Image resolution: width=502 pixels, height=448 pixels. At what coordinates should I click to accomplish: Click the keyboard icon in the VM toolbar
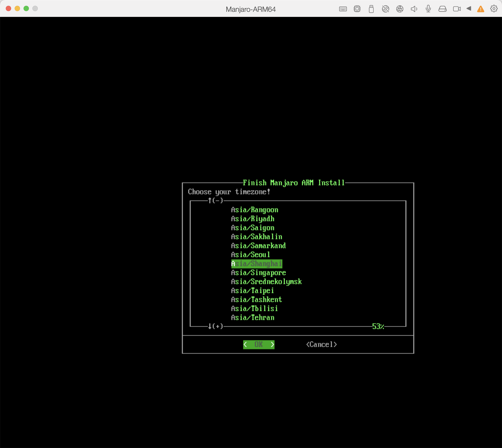tap(343, 9)
